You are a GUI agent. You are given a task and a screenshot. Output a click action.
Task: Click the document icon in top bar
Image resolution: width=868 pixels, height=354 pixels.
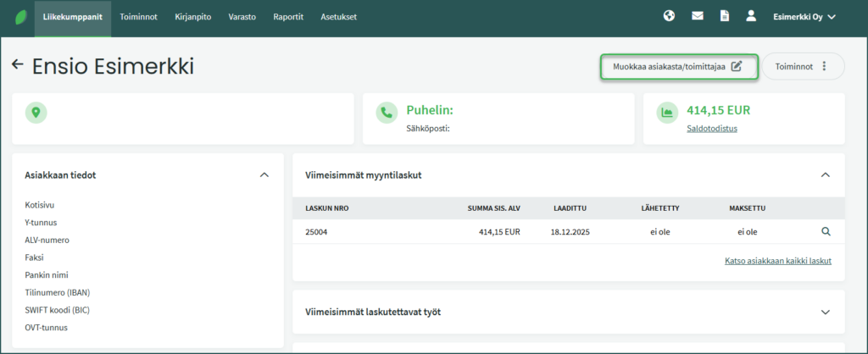click(x=724, y=16)
